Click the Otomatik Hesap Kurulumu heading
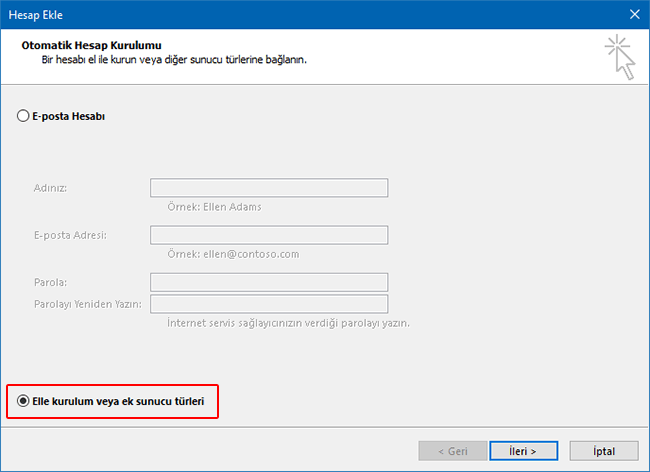The height and width of the screenshot is (472, 650). tap(91, 46)
